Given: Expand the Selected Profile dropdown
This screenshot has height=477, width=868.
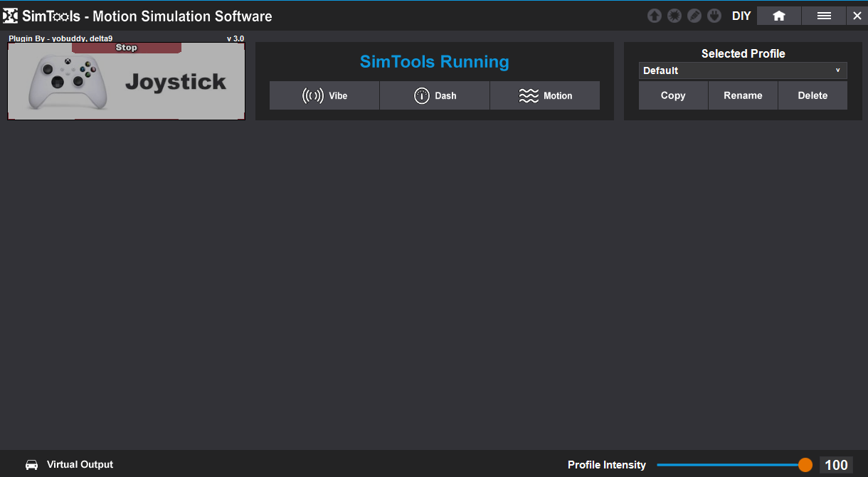Looking at the screenshot, I should [743, 70].
